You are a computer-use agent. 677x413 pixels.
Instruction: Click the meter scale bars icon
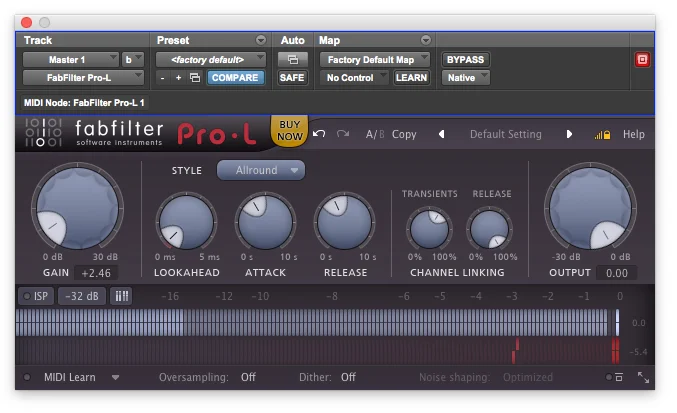121,296
